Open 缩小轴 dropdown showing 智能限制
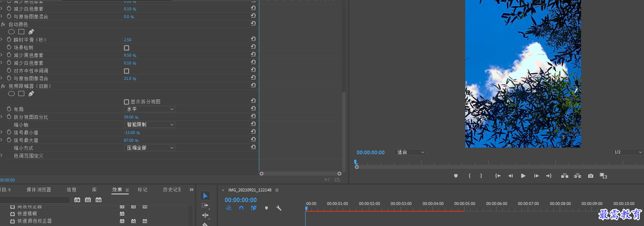This screenshot has height=226, width=644. pos(150,125)
